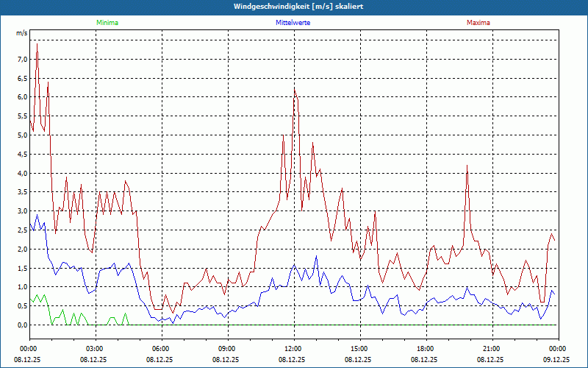
Task: Click the 0,0 y-axis tick label
Action: [22, 325]
